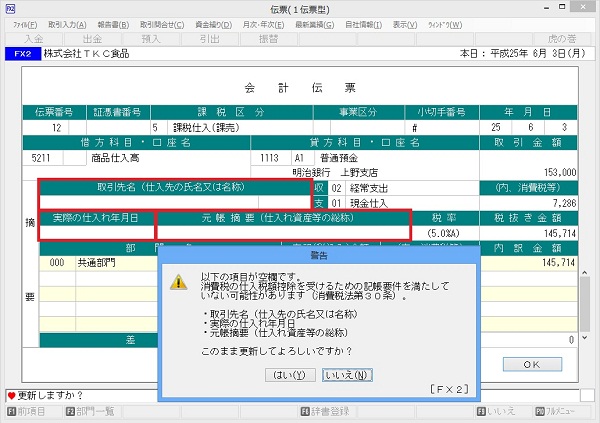The image size is (600, 423).
Task: Open the 資金繰り(D) menu
Action: 214,25
